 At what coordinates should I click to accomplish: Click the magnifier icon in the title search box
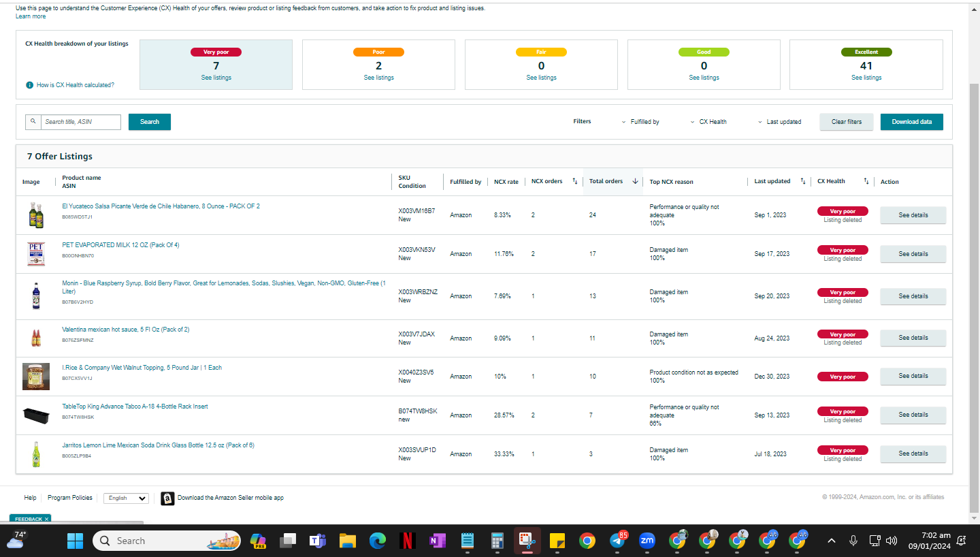tap(33, 122)
